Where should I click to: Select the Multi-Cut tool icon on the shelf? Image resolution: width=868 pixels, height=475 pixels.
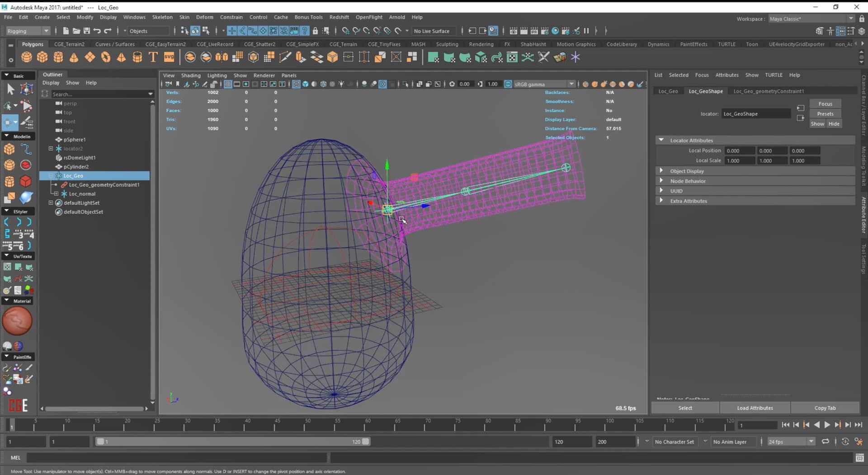(x=285, y=57)
